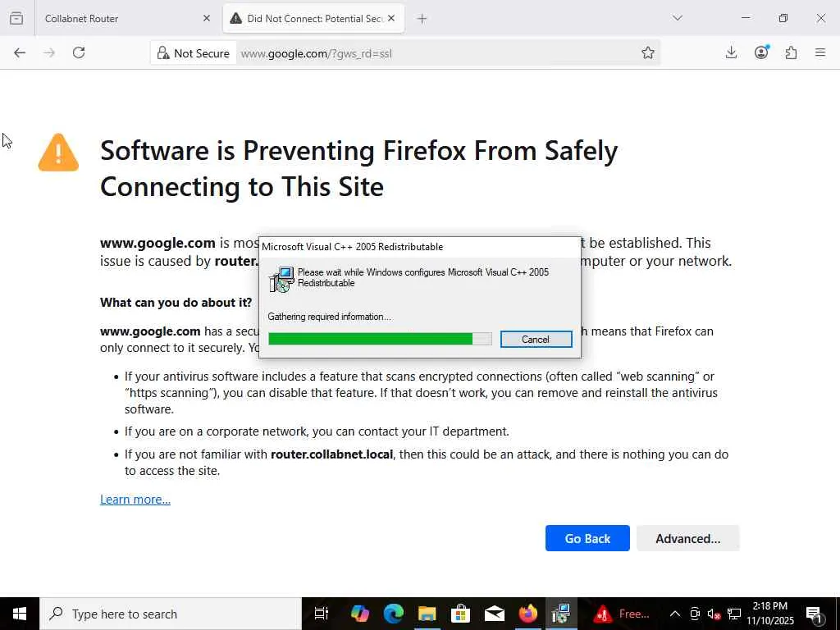Open the Firefox downloads panel
Image resolution: width=840 pixels, height=630 pixels.
click(731, 52)
